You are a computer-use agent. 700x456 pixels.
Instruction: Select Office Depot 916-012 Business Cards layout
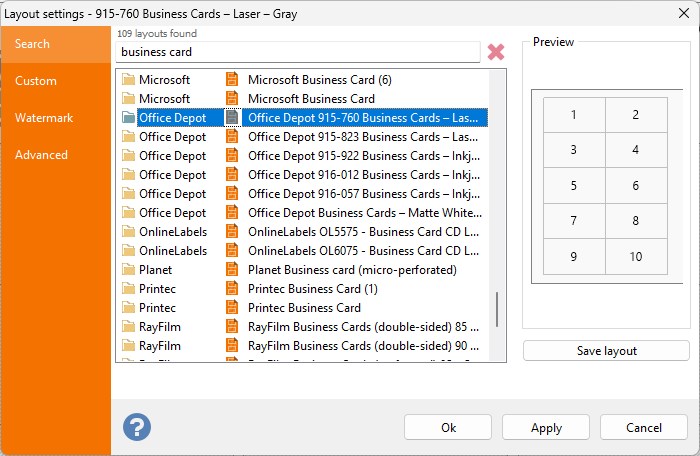point(364,175)
